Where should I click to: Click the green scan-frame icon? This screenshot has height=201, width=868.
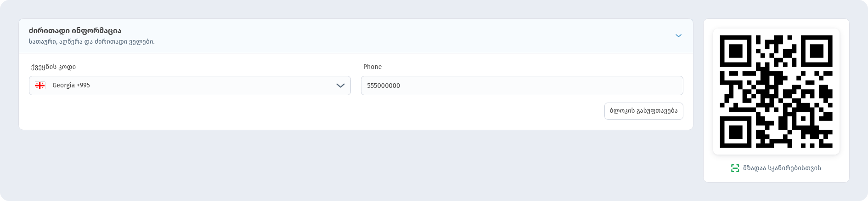(x=735, y=168)
